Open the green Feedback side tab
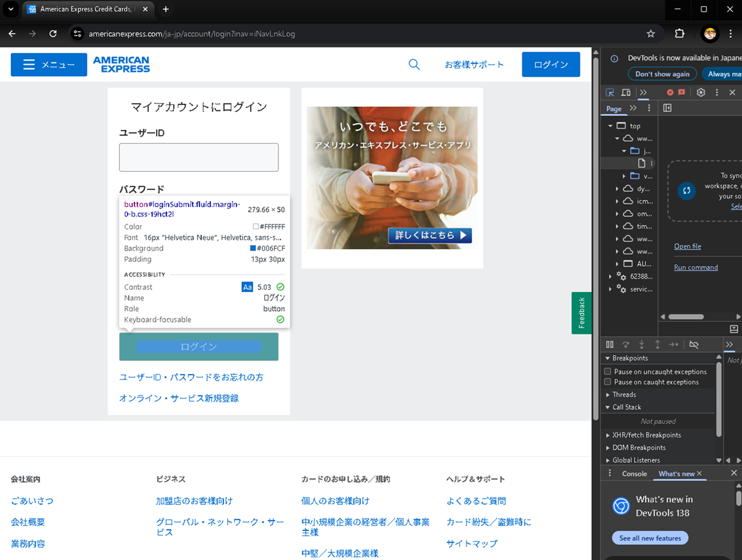 coord(582,313)
